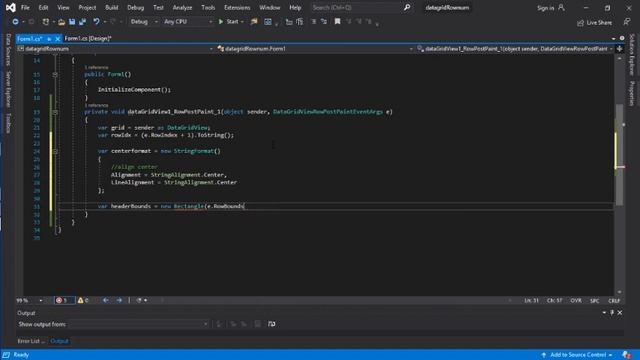Open the Toolbox side tab

[x=8, y=123]
